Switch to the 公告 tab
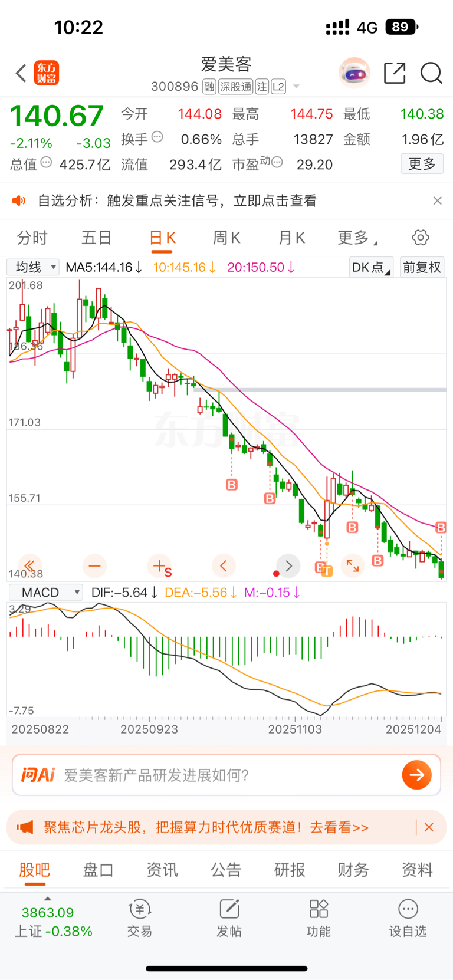This screenshot has height=980, width=453. 226,870
